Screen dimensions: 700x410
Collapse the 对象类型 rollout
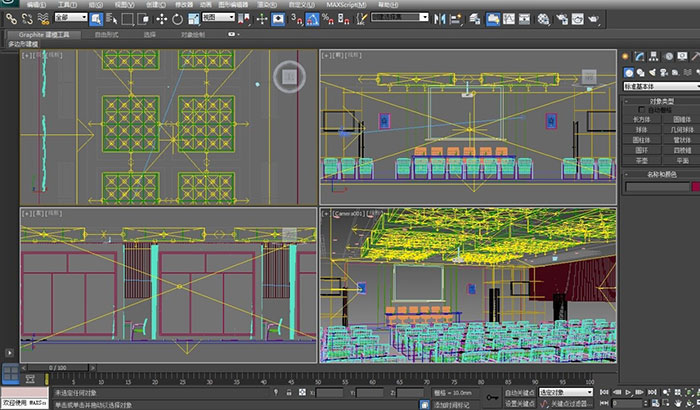660,100
